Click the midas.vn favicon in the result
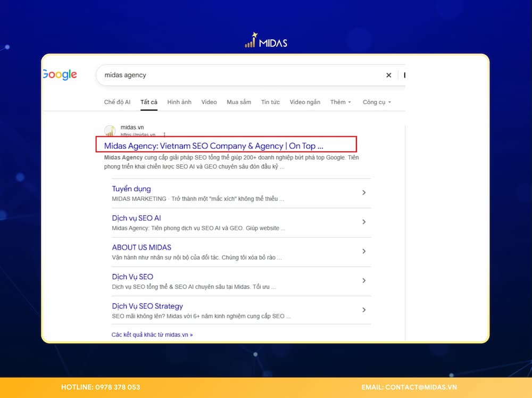532x398 pixels. [110, 131]
